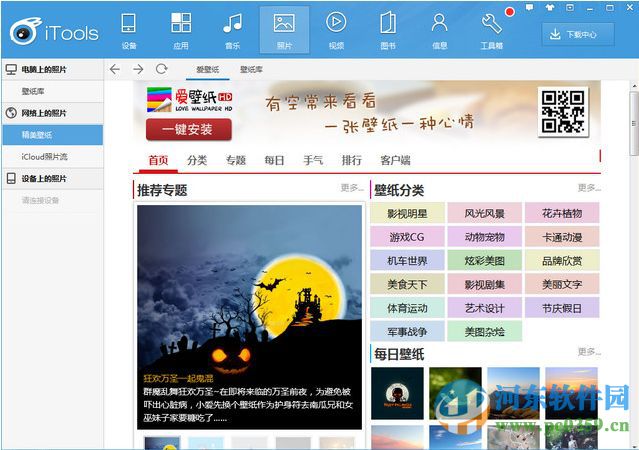Open the 信息 (Info) section icon
Viewport: 639px width, 450px height.
point(439,23)
